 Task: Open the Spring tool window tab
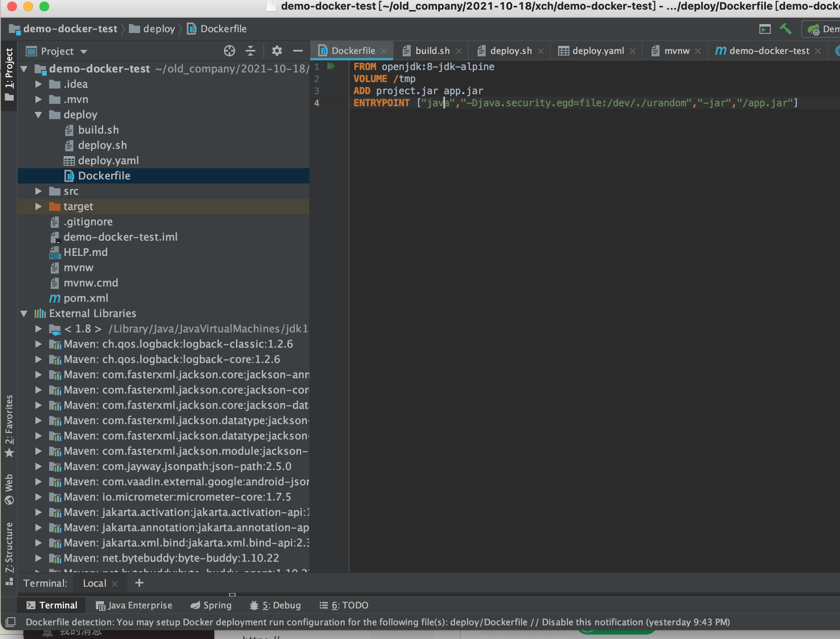tap(211, 605)
